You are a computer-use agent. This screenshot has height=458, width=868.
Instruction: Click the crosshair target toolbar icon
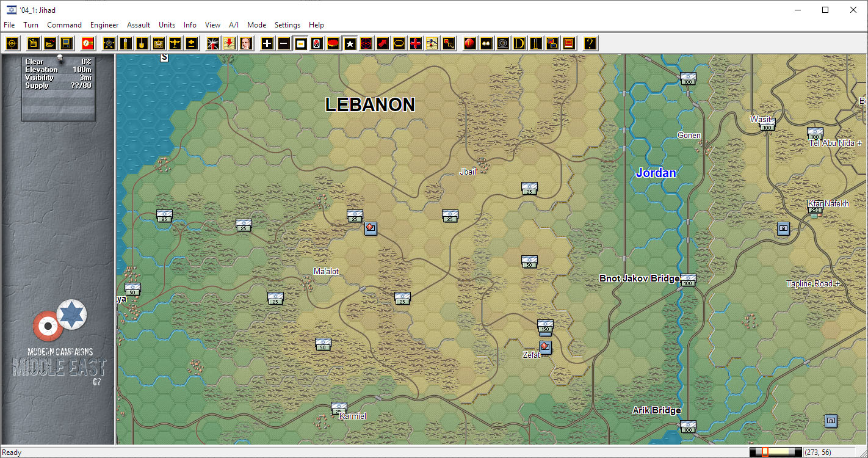point(13,43)
